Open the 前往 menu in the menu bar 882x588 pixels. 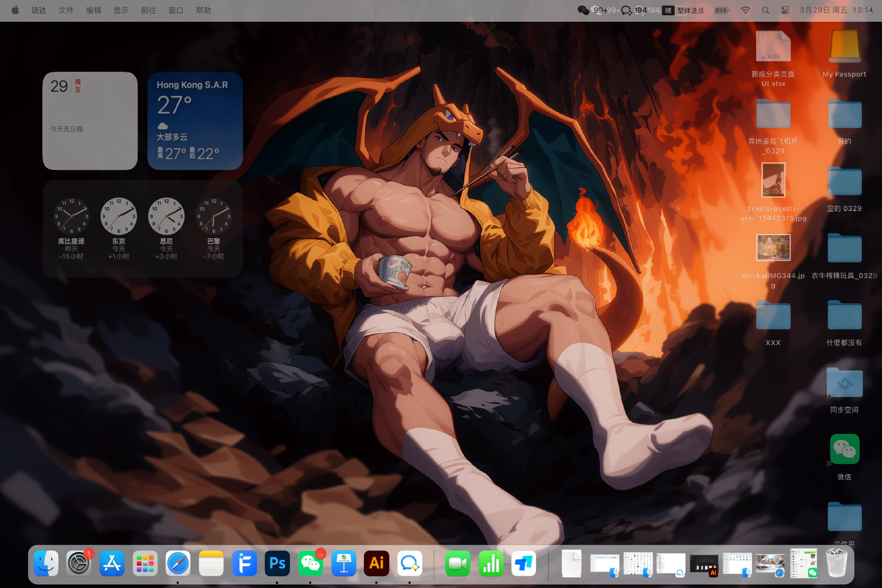[x=148, y=10]
